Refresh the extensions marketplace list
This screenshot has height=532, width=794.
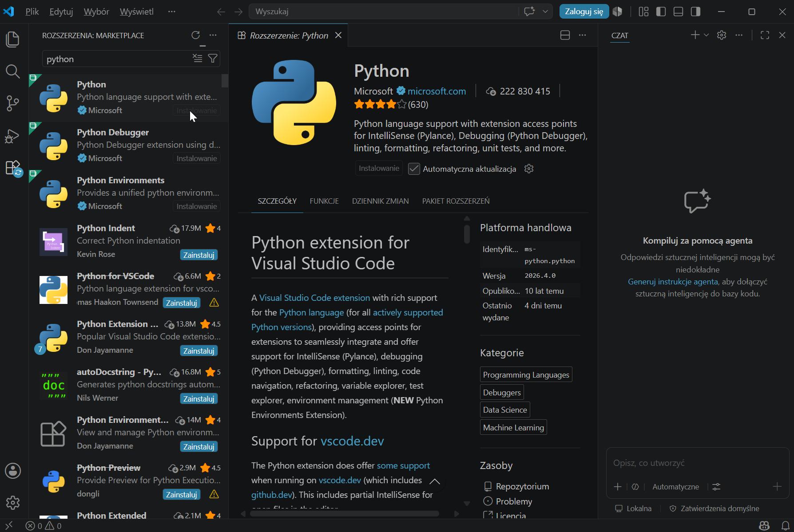point(195,35)
